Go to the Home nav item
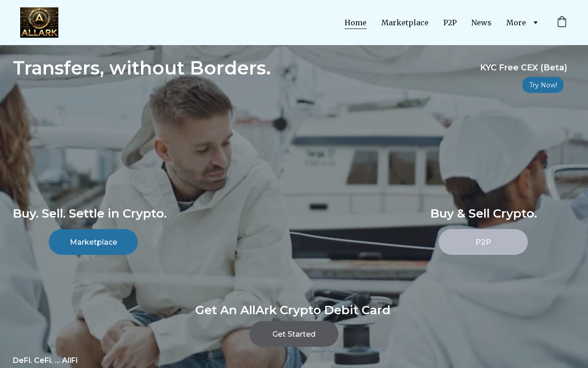588x368 pixels. pos(356,23)
